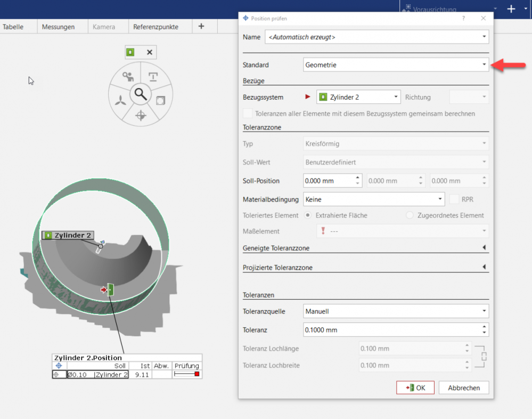Click the magnifier icon in the radial menu center
Viewport: 532px width, 419px height.
click(x=140, y=94)
